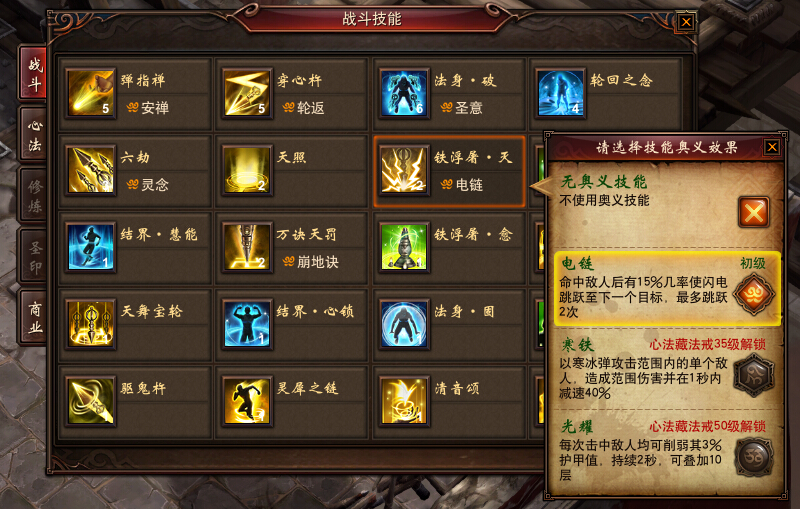Switch to the 心法 side tab
The width and height of the screenshot is (800, 509).
click(x=34, y=135)
